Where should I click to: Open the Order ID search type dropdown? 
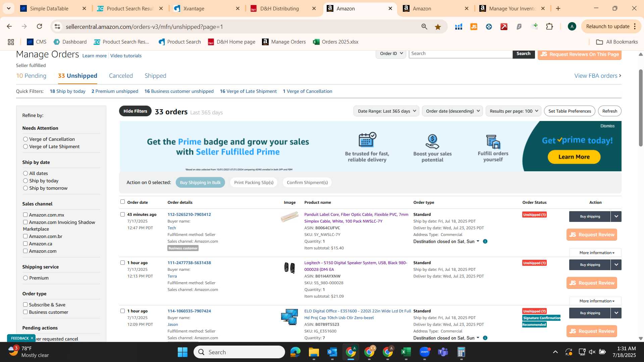click(391, 54)
